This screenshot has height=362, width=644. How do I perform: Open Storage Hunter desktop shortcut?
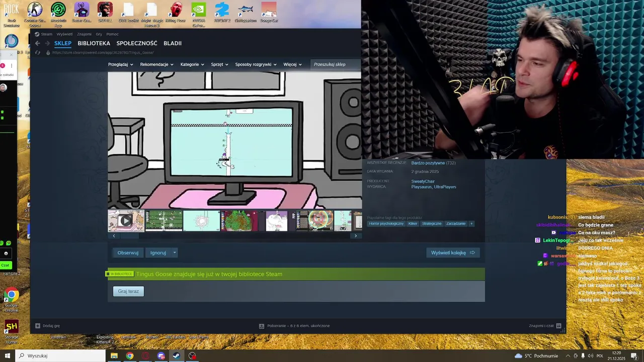pyautogui.click(x=11, y=332)
